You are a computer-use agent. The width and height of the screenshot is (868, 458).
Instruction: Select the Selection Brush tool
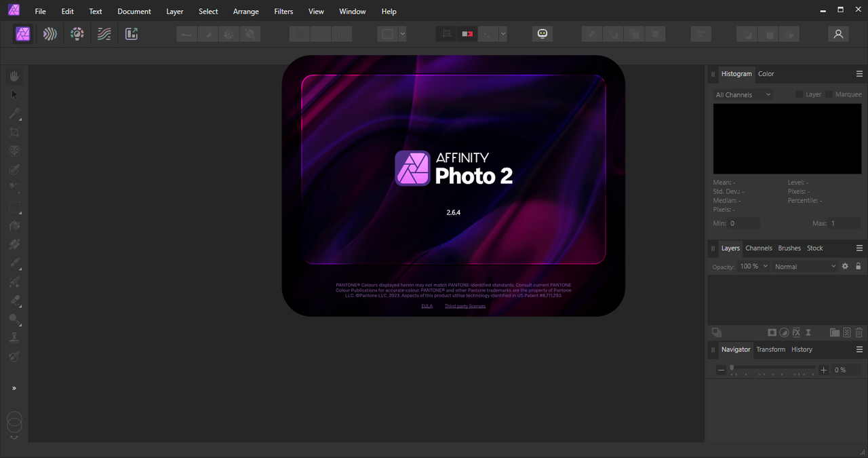(x=14, y=170)
